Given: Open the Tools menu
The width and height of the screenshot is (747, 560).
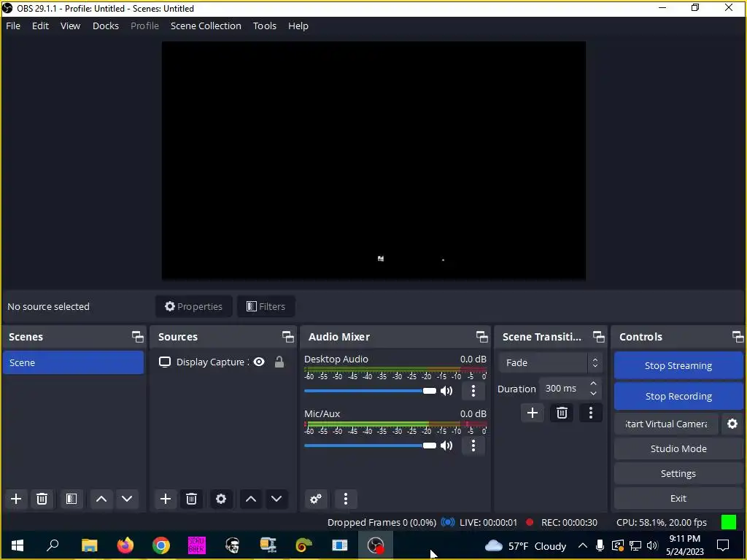Looking at the screenshot, I should 264,26.
